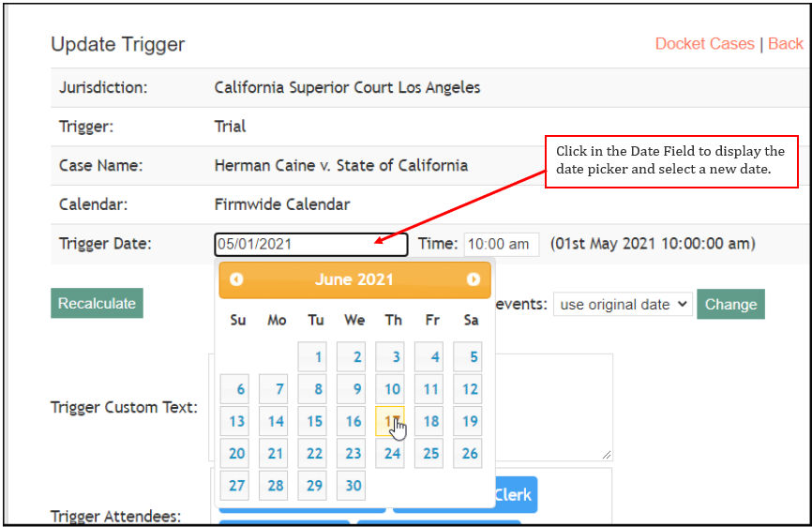812x527 pixels.
Task: Click the Time input field
Action: click(502, 244)
